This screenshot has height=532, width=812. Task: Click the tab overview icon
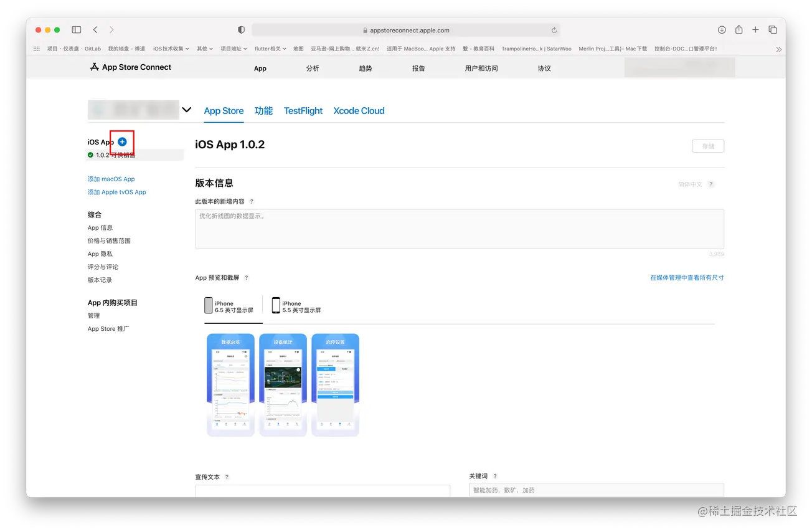(x=773, y=29)
